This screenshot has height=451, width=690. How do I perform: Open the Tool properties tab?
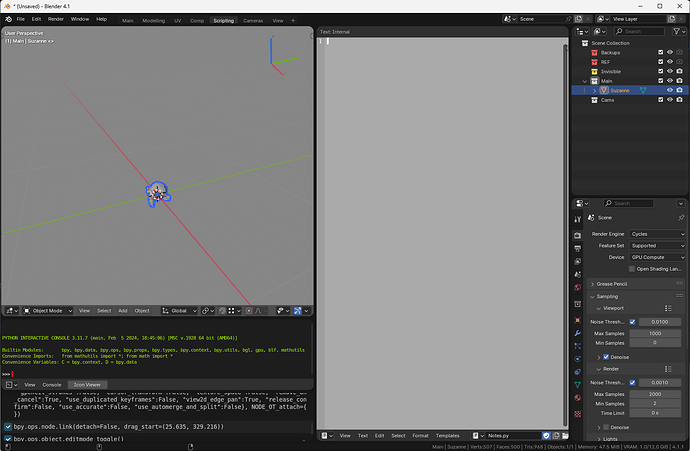578,219
